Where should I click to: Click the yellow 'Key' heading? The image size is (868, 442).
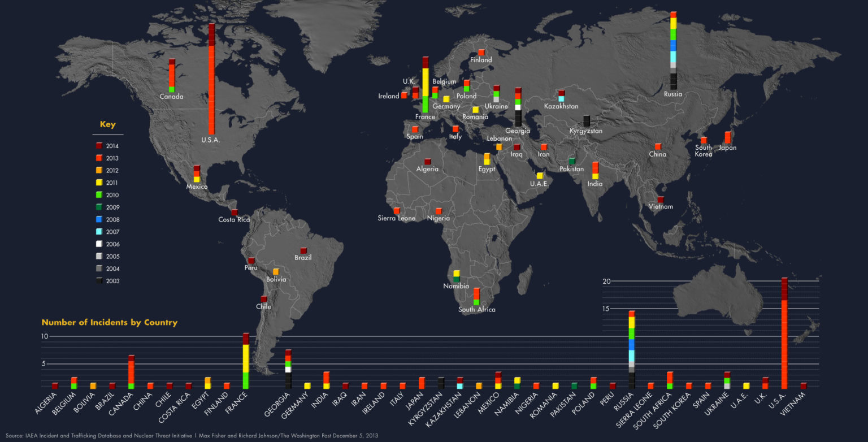pos(107,125)
